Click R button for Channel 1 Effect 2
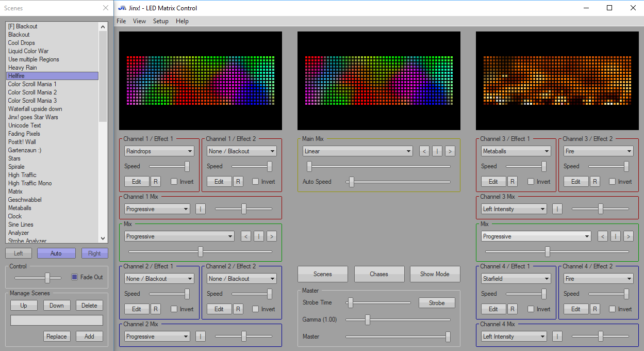The width and height of the screenshot is (644, 351). point(238,182)
